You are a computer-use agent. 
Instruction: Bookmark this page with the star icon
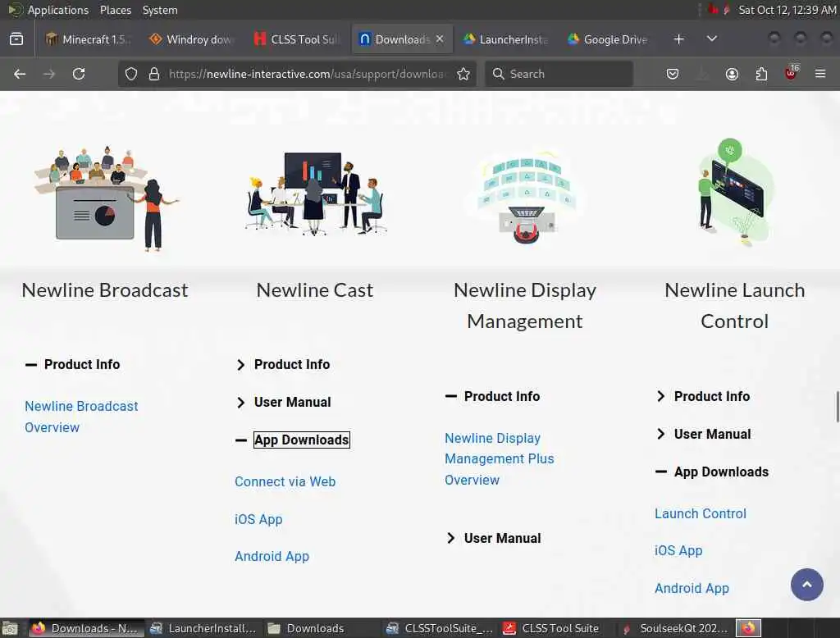coord(464,74)
